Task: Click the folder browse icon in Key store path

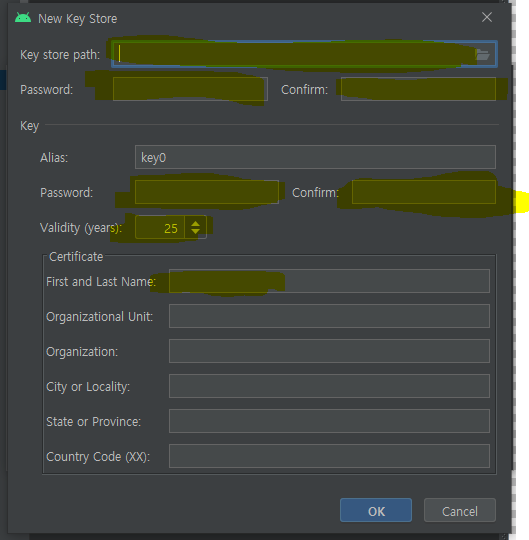Action: click(x=482, y=54)
